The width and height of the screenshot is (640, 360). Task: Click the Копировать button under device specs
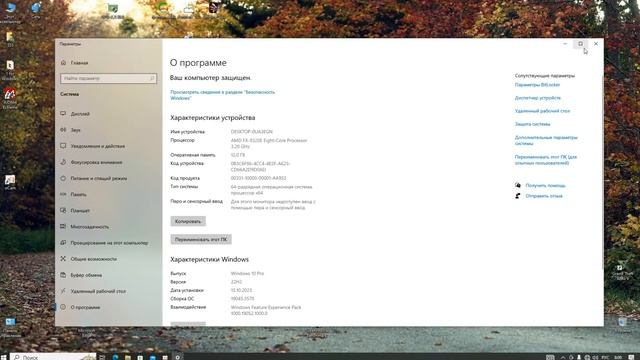tap(188, 221)
